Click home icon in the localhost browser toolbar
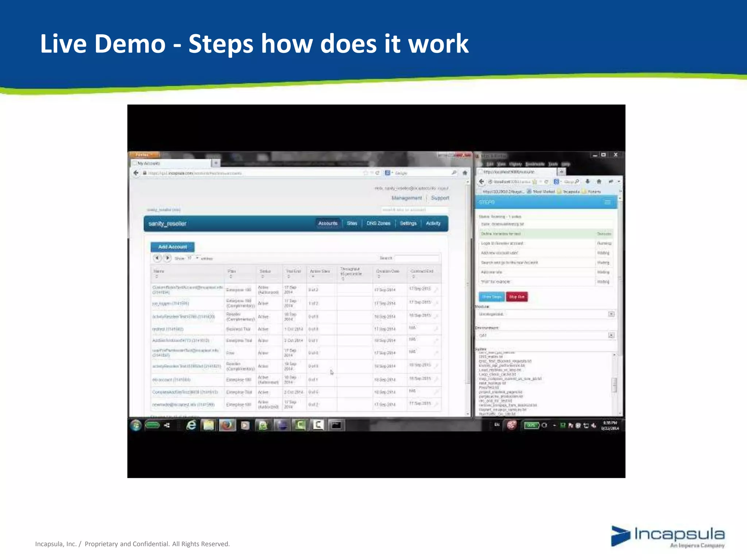The width and height of the screenshot is (747, 560). pyautogui.click(x=599, y=181)
